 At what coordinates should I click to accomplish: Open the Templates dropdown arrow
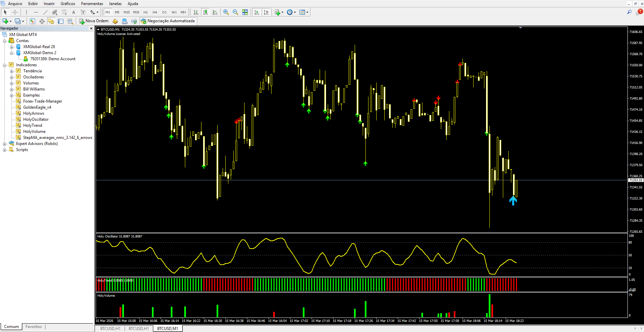point(307,12)
